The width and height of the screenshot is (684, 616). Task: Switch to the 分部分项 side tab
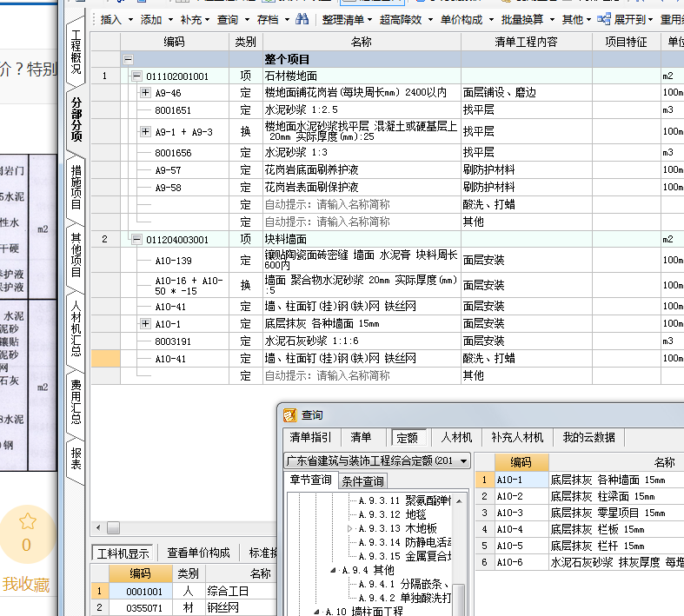coord(76,119)
